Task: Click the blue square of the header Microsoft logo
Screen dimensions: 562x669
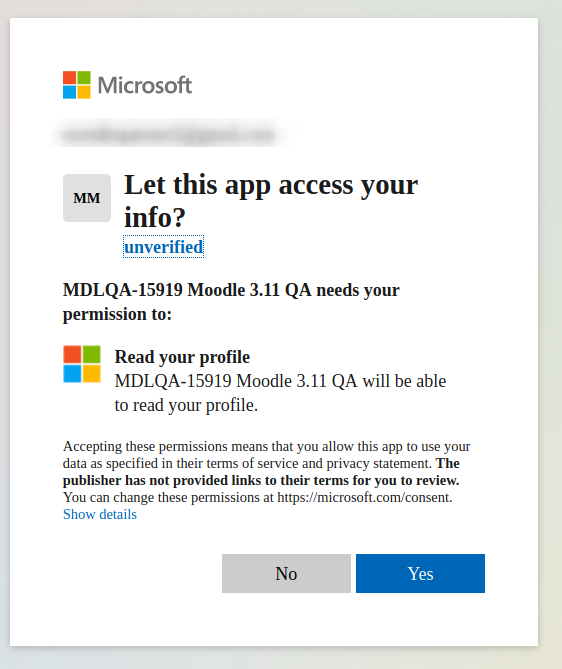Action: point(70,92)
